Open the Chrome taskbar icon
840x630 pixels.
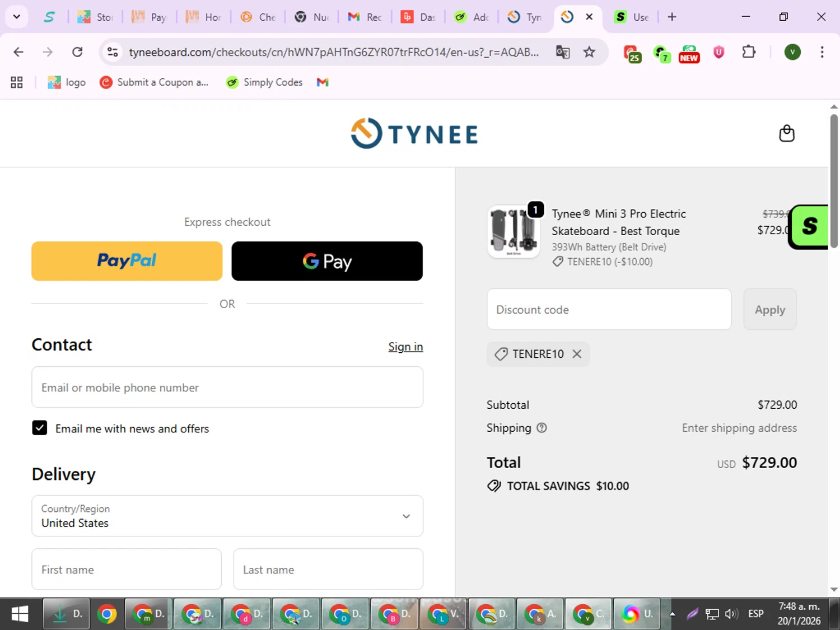click(x=106, y=614)
